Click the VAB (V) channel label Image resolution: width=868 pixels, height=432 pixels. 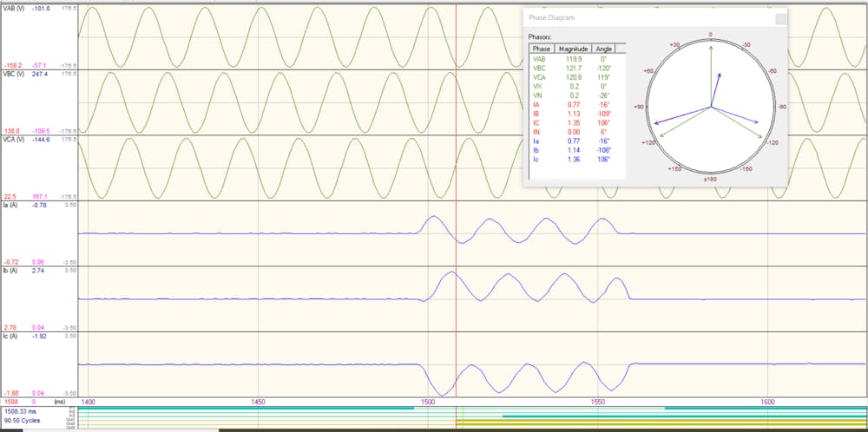(x=14, y=9)
